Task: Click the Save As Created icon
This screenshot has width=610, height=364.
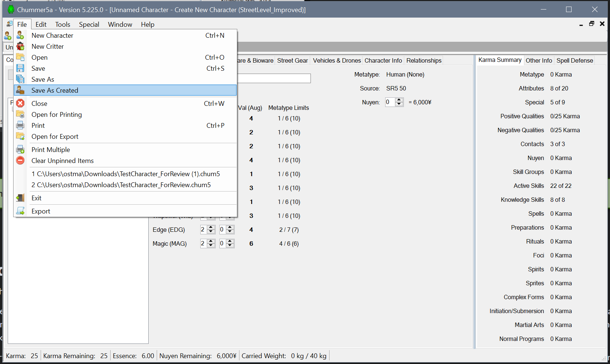Action: pyautogui.click(x=21, y=90)
